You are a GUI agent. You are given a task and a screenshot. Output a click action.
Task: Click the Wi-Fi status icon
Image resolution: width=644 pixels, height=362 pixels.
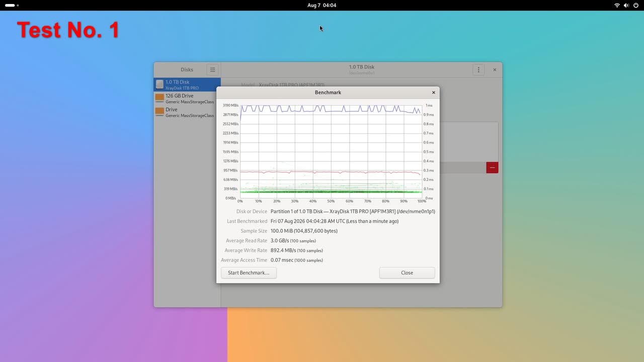click(x=617, y=5)
